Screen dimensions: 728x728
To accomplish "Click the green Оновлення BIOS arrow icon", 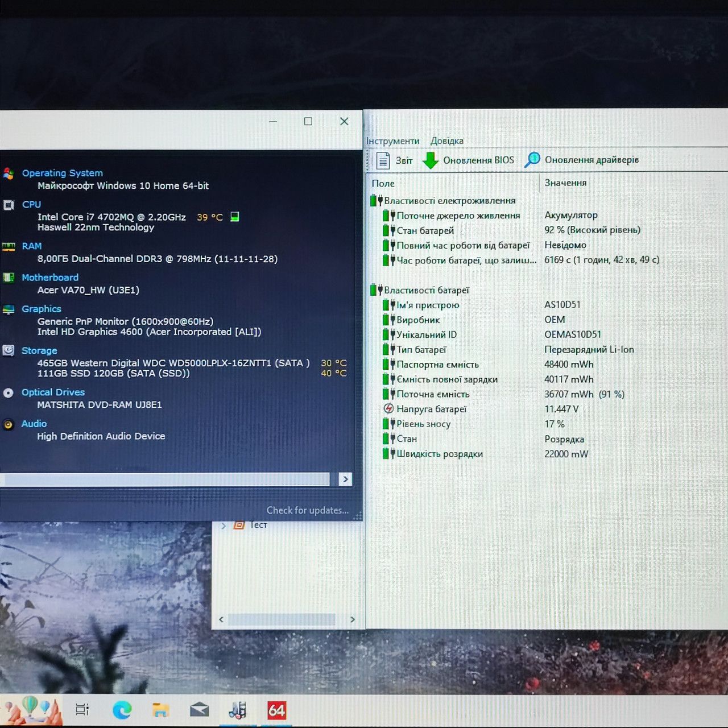I will click(x=431, y=160).
